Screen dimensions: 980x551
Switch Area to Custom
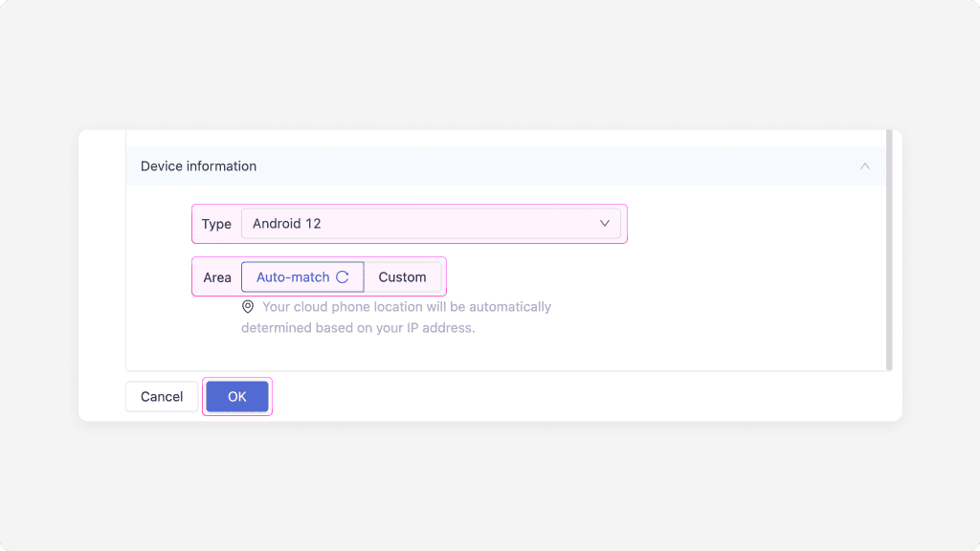[403, 276]
